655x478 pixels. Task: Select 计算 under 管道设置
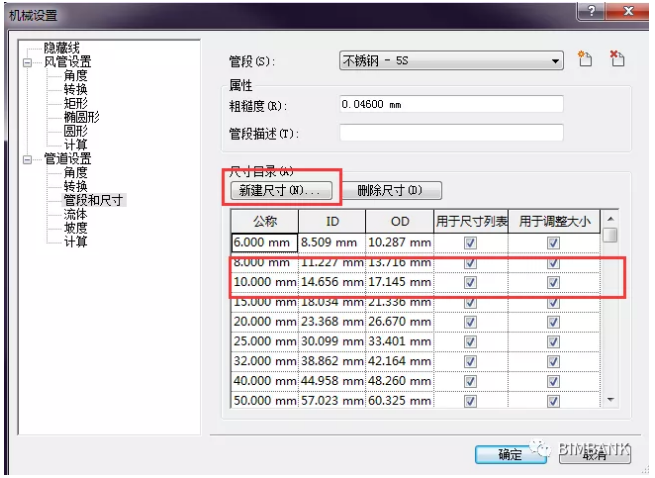pos(76,242)
